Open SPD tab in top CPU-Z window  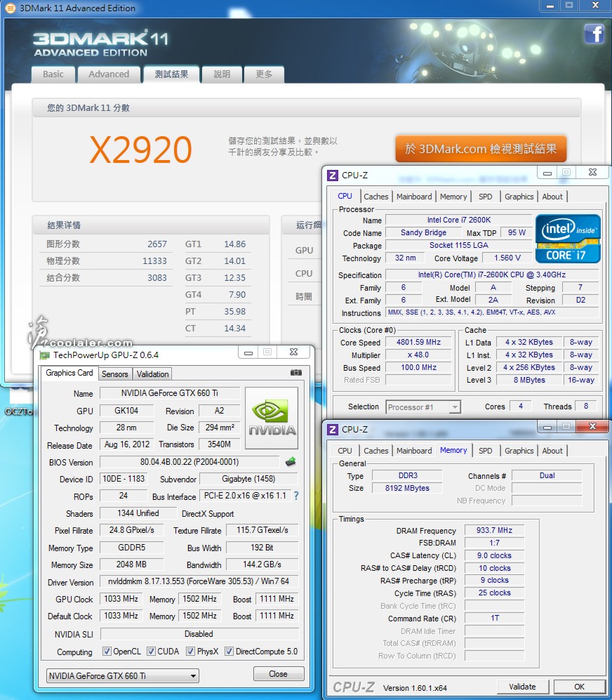point(485,197)
